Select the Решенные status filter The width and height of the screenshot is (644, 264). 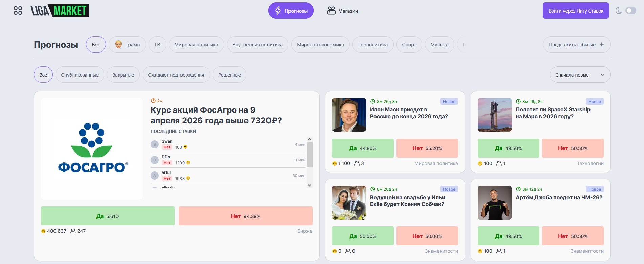click(230, 75)
